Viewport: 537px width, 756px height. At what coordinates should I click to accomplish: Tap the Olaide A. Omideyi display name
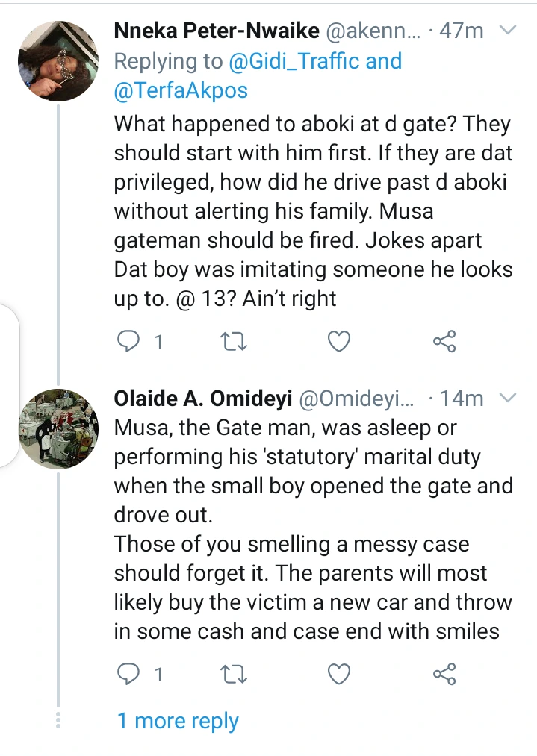click(202, 399)
